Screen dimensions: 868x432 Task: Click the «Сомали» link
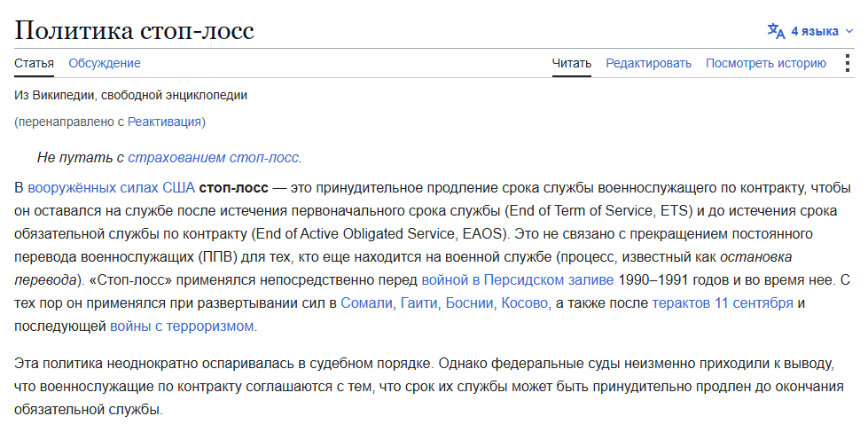point(366,303)
